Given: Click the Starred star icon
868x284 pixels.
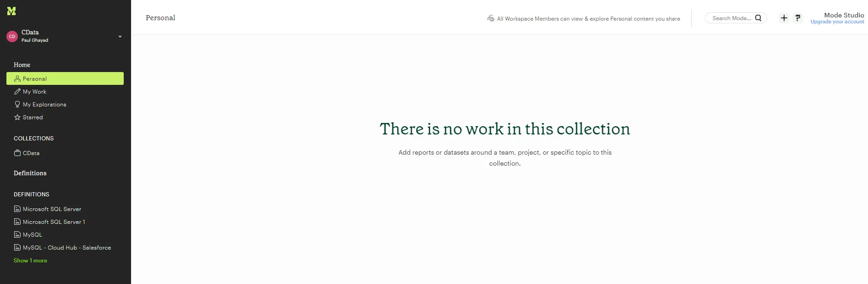Looking at the screenshot, I should (17, 117).
